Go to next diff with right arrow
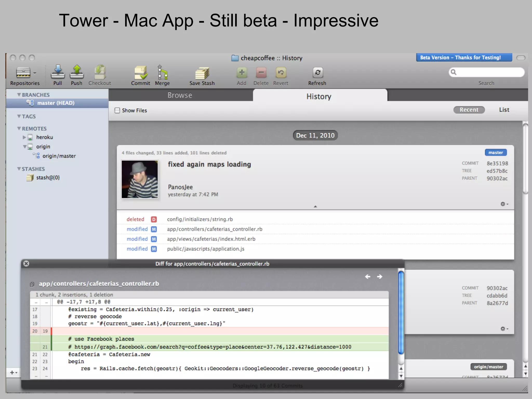Screen dimensions: 532x399 click(380, 277)
